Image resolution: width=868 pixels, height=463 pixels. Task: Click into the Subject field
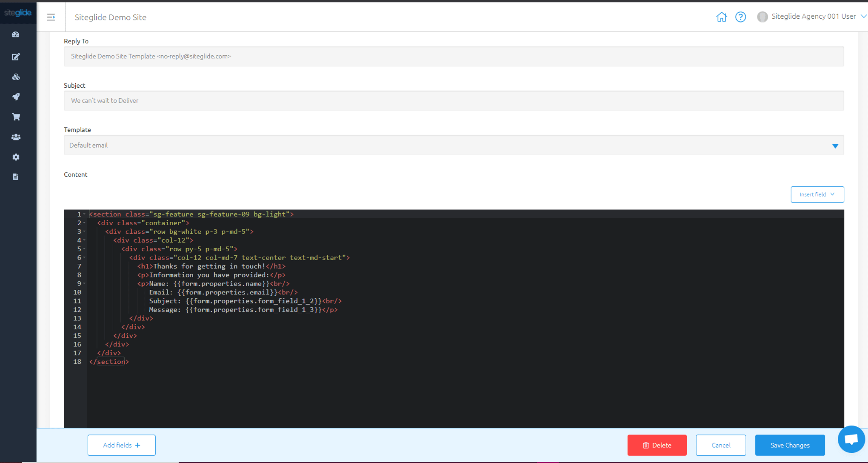pos(454,100)
